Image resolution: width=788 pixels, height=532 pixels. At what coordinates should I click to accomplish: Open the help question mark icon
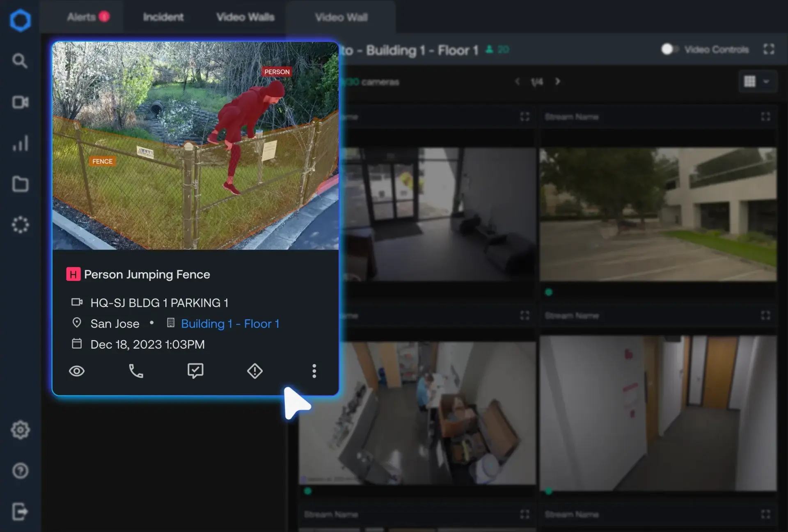tap(20, 470)
